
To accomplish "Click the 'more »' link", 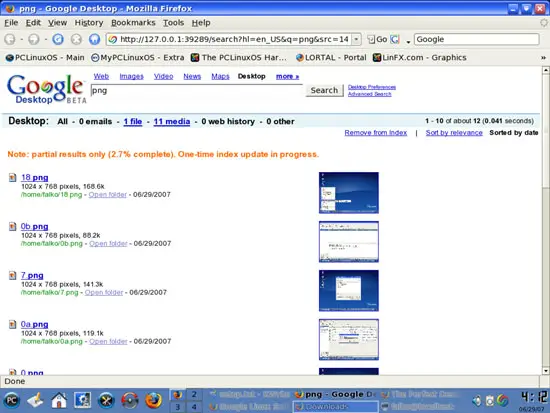I will 287,76.
